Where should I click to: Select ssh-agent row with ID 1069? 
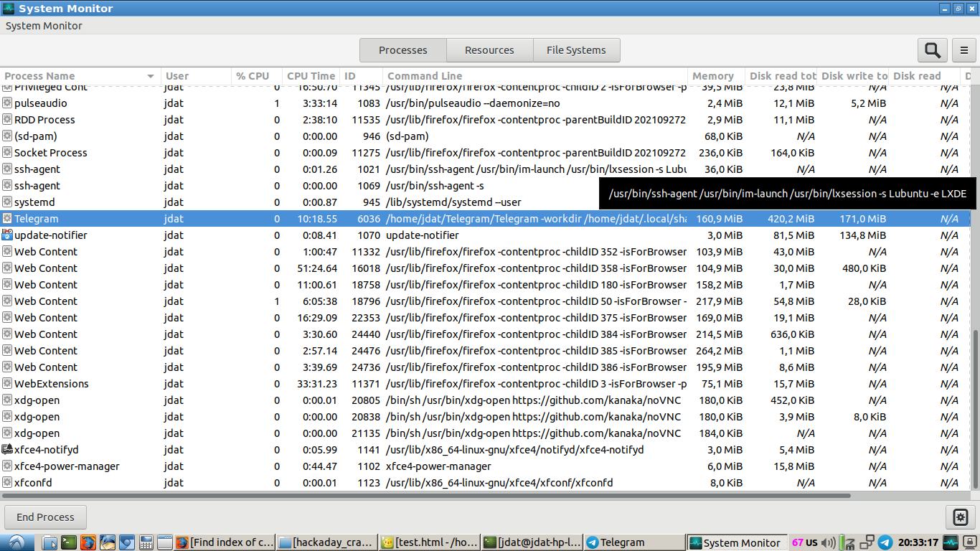[x=485, y=185]
